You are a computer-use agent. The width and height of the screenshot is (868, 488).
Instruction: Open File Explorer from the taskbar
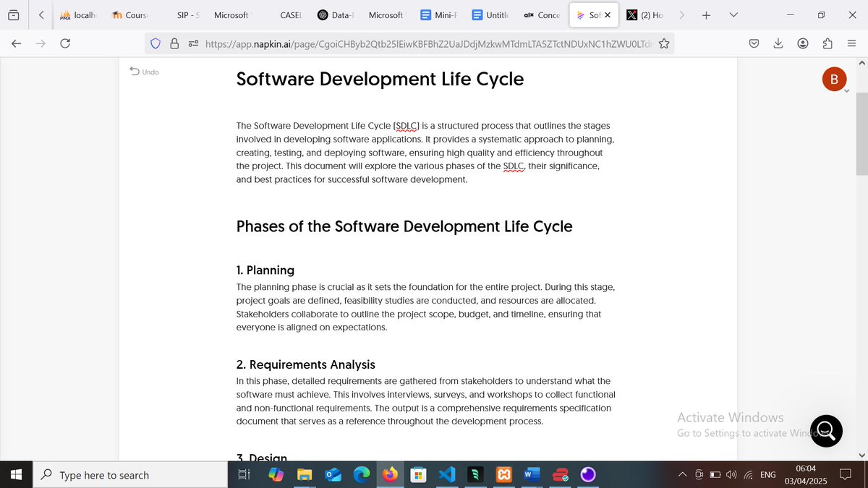pyautogui.click(x=305, y=475)
